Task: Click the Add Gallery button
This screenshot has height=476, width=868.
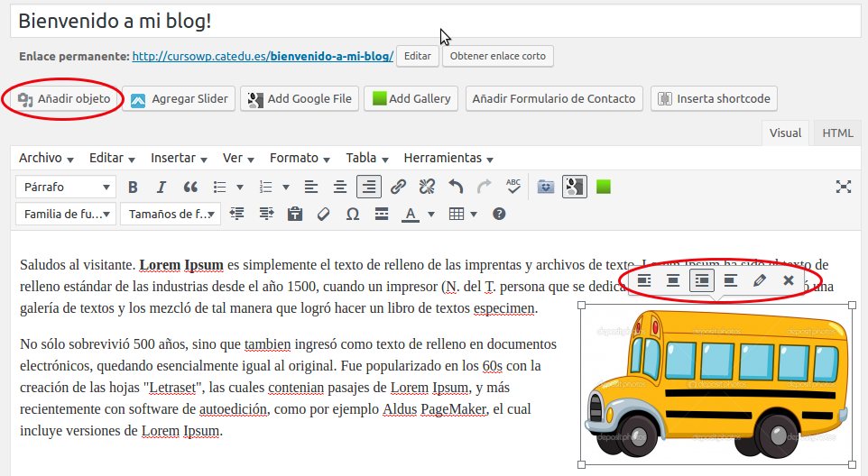Action: coord(411,99)
